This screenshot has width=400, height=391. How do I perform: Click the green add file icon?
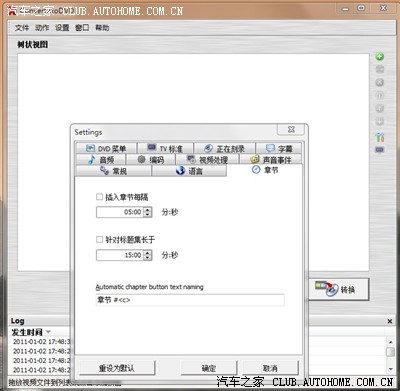(x=380, y=56)
